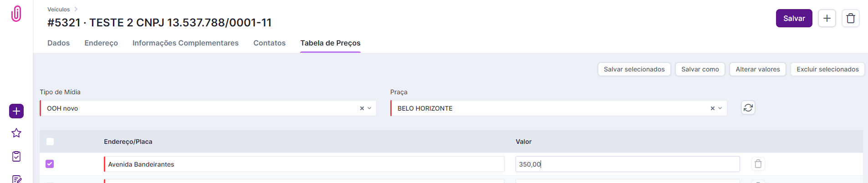Click the trash icon beside Salvar
The width and height of the screenshot is (868, 183).
click(850, 18)
